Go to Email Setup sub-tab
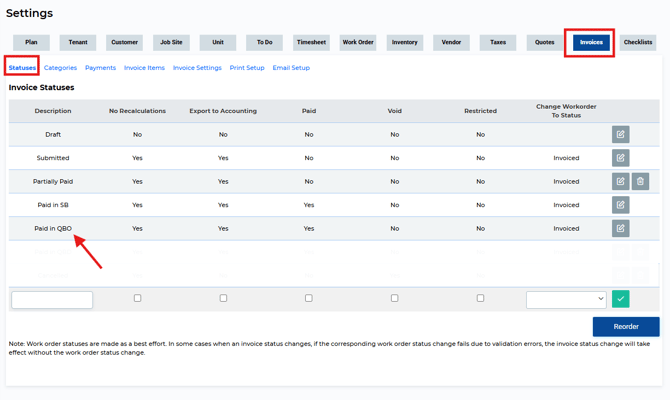Screen dimensions: 670x400 [291, 68]
